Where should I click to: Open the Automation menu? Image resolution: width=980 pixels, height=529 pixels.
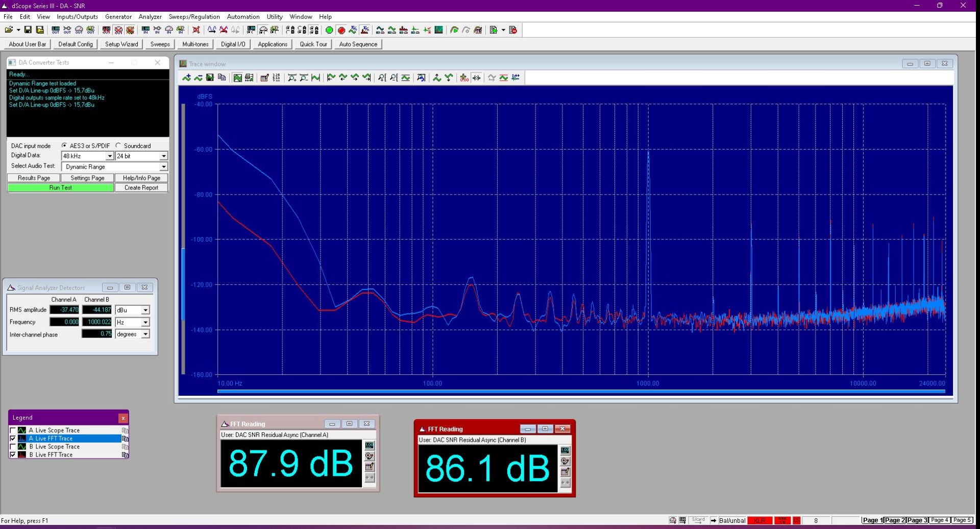(x=243, y=17)
